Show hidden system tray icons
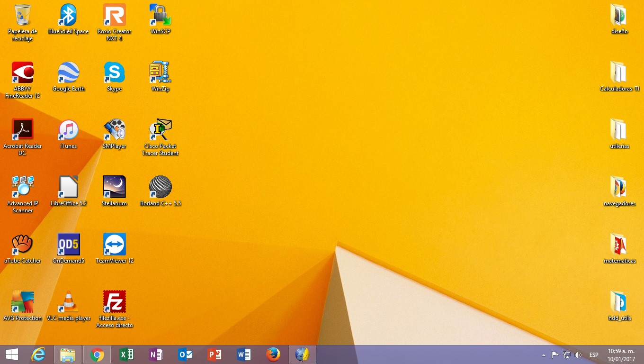 pyautogui.click(x=544, y=355)
